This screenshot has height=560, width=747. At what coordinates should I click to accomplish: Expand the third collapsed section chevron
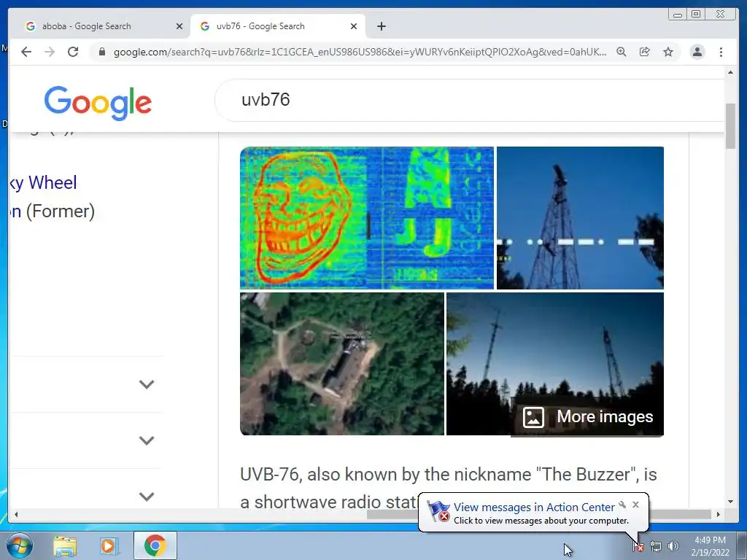pos(147,496)
